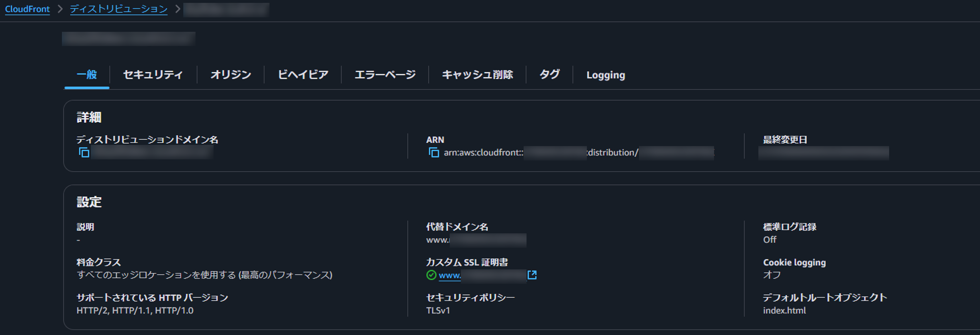This screenshot has width=980, height=335.
Task: Click the green verified icon beside SSL certificate
Action: click(431, 275)
